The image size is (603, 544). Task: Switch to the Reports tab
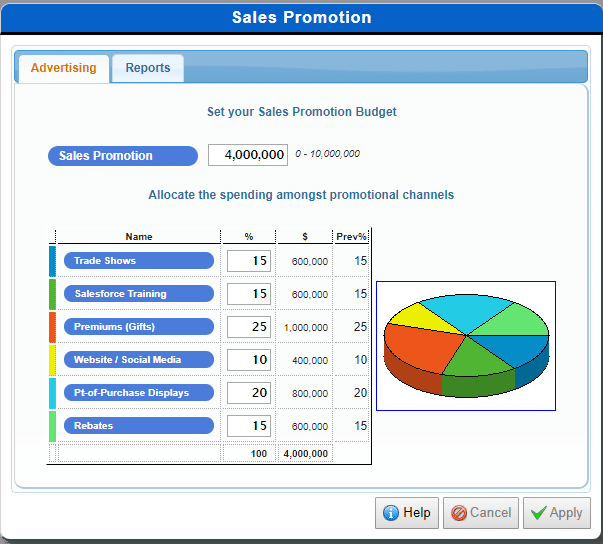pos(147,68)
